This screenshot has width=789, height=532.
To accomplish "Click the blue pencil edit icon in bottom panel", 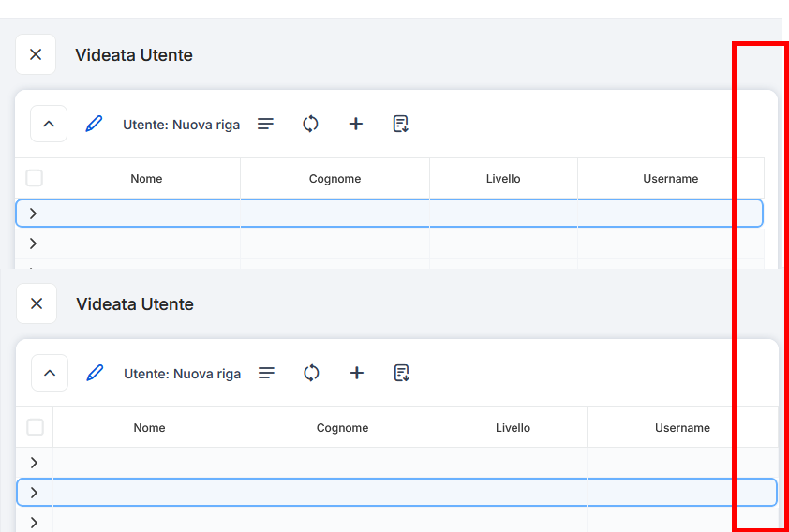I will click(95, 373).
